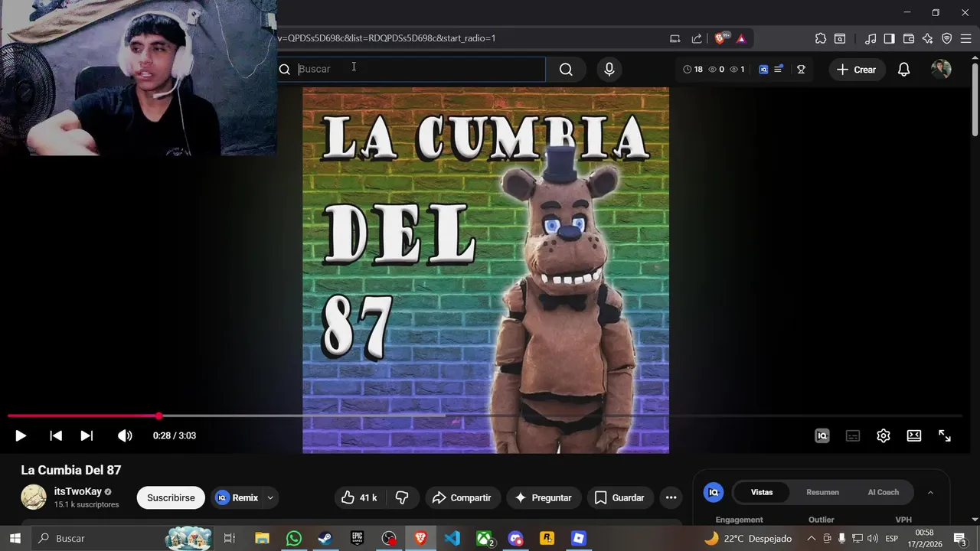This screenshot has width=980, height=551.
Task: Go to the previous video in playlist
Action: [56, 435]
